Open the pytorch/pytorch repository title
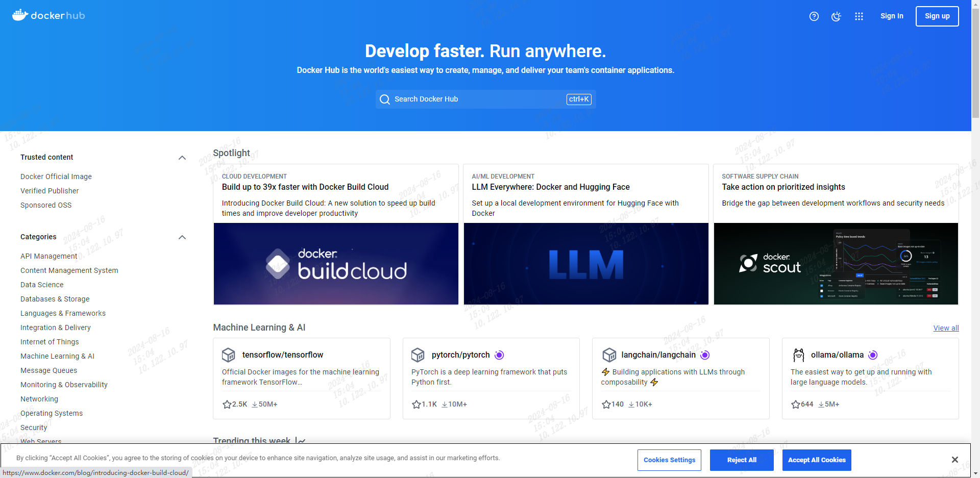 point(461,355)
